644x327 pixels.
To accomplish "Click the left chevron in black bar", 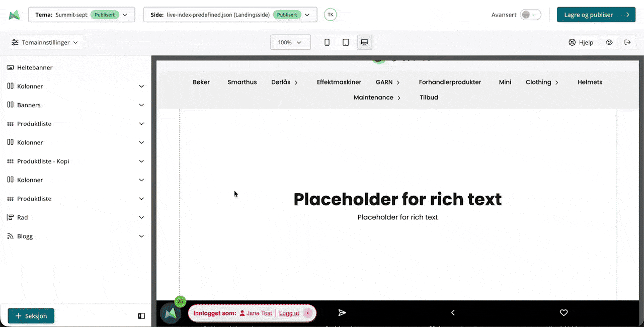I will pyautogui.click(x=453, y=313).
